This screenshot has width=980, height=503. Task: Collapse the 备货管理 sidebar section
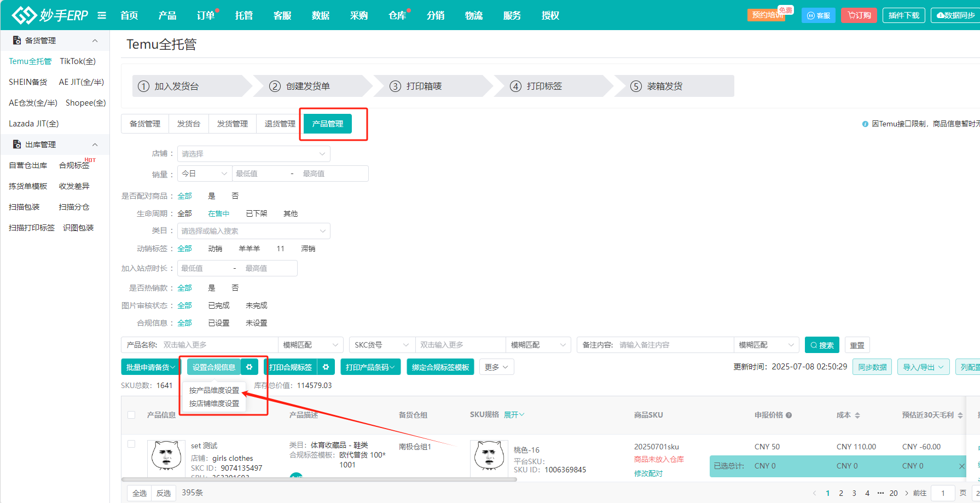pyautogui.click(x=95, y=41)
